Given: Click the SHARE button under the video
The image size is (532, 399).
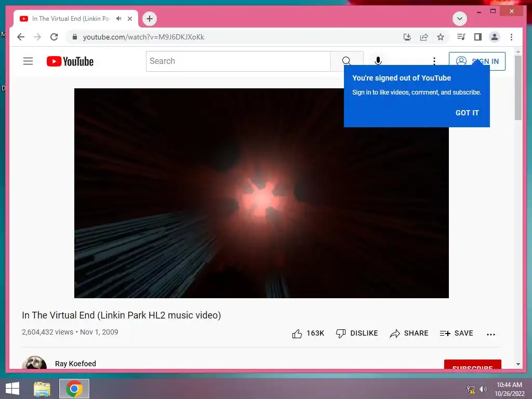Looking at the screenshot, I should coord(409,333).
